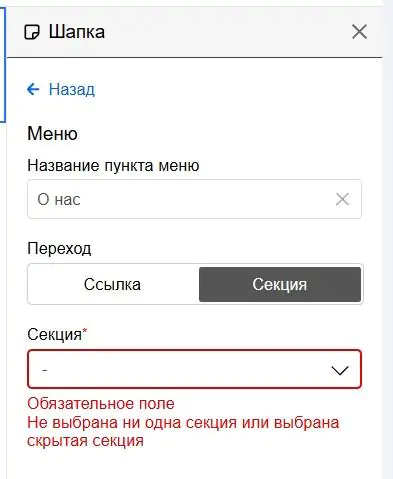
Task: Open the required Секция dropdown
Action: click(194, 369)
